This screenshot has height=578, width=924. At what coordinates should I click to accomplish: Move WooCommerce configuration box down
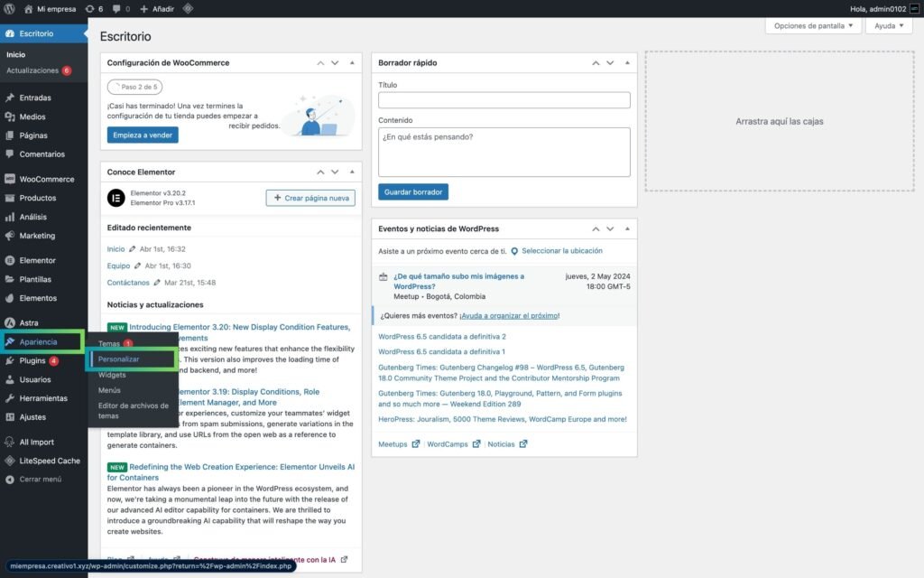[335, 63]
